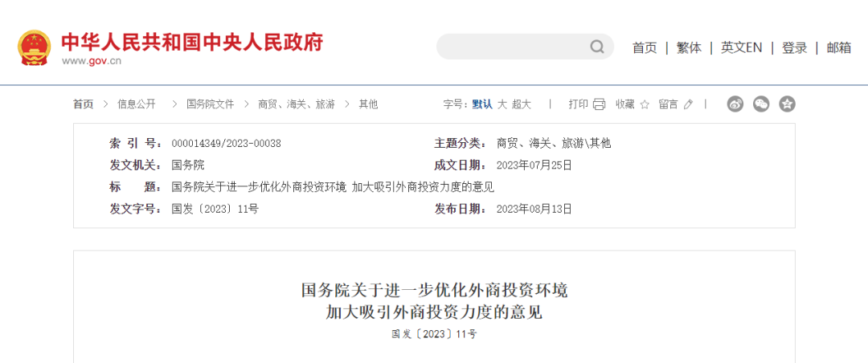Open 商贸、海关、旅游 breadcrumb category

[296, 104]
